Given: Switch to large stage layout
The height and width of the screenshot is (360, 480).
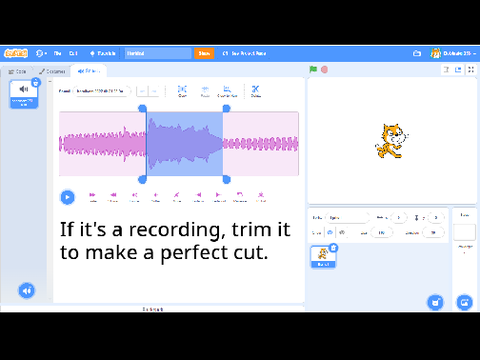Looking at the screenshot, I should point(458,69).
